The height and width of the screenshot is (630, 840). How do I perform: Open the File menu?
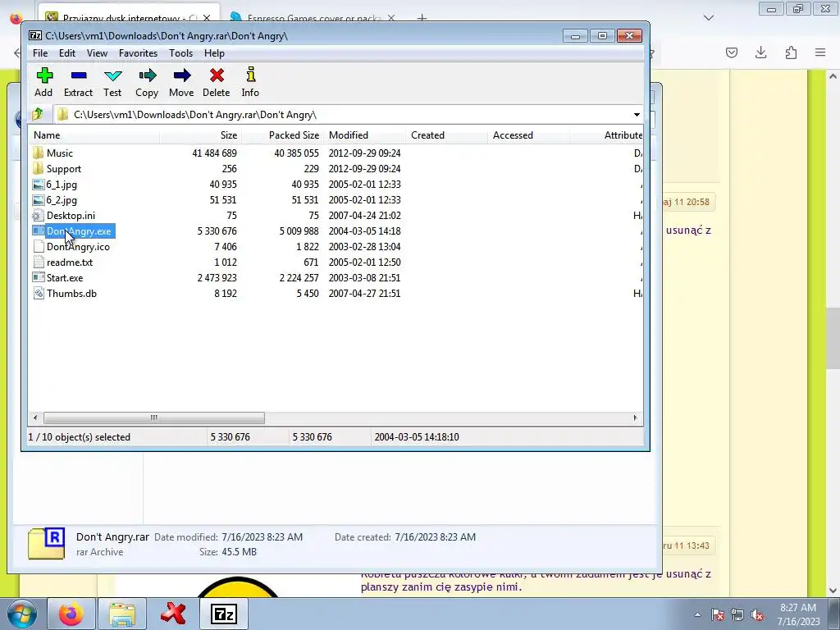(40, 53)
